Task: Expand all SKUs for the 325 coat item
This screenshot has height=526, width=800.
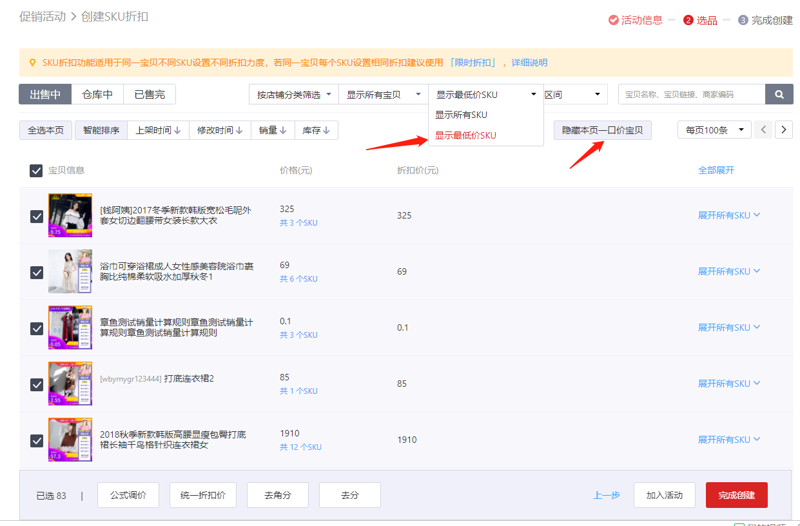Action: (729, 215)
